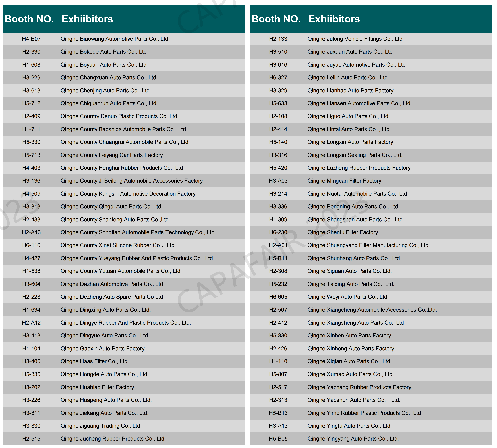Select booth H3-813
The image size is (497, 448).
coord(31,207)
